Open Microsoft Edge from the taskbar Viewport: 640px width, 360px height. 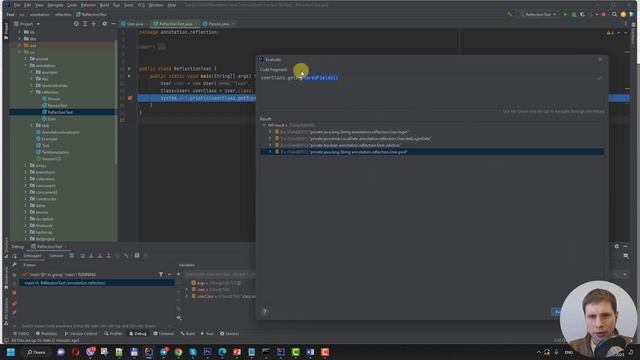coord(222,352)
